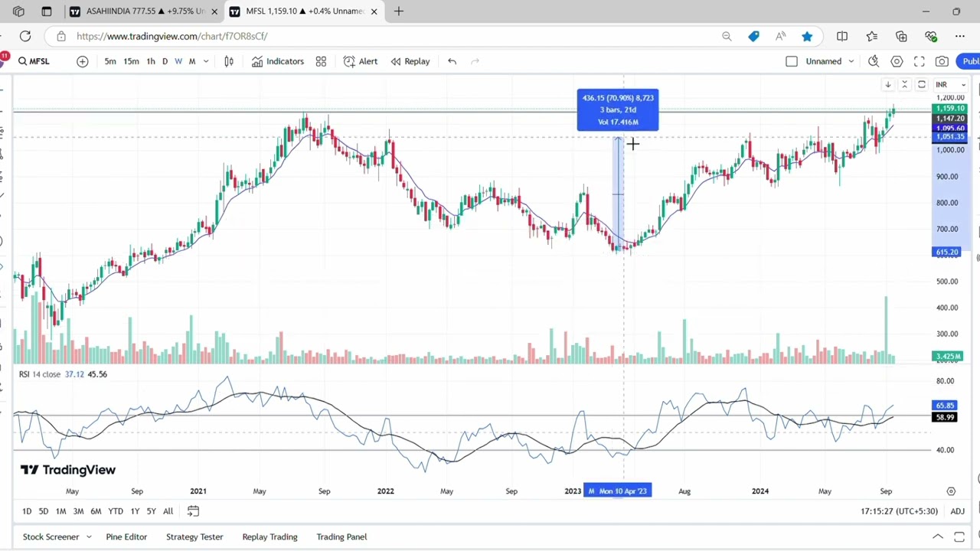Close the MFSL browser tab
This screenshot has height=551, width=980.
coord(374,11)
